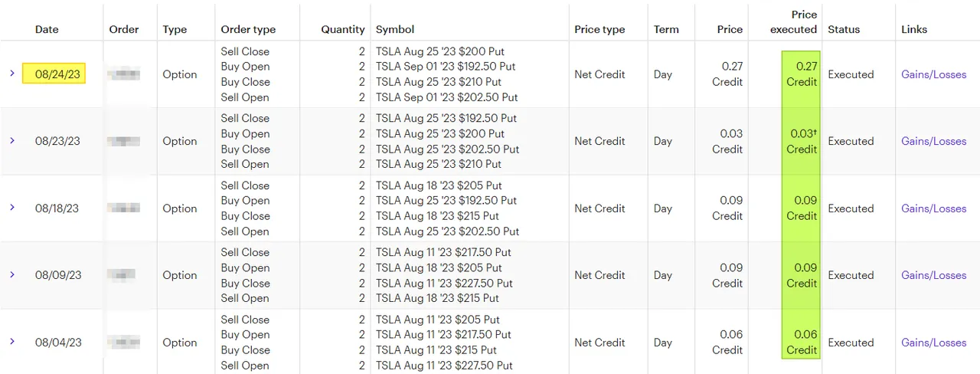
Task: Open Gains/Losses link for 08/04/23 order
Action: [x=933, y=343]
